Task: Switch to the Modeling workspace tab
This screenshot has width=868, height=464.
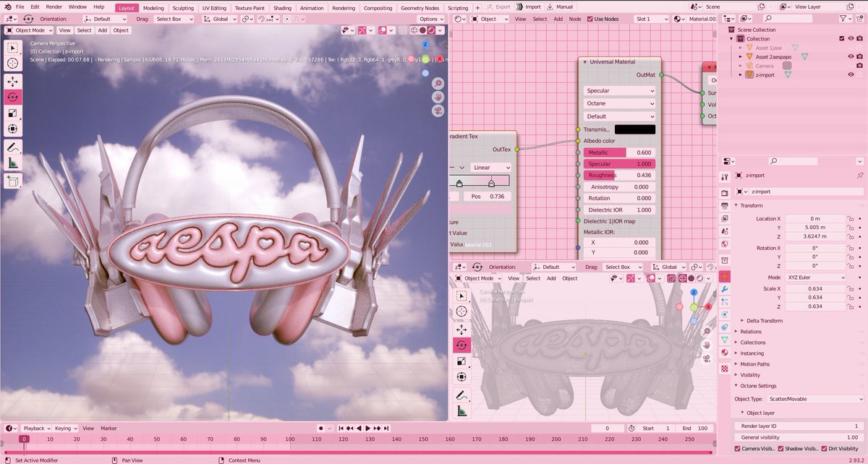Action: click(x=153, y=7)
